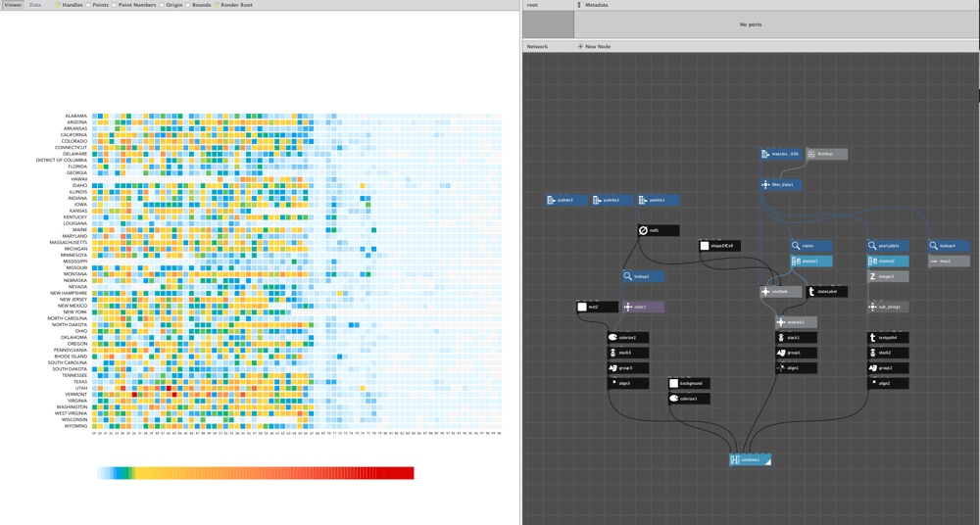Viewport: 980px width, 525px height.
Task: Select the palette3 node
Action: click(566, 200)
